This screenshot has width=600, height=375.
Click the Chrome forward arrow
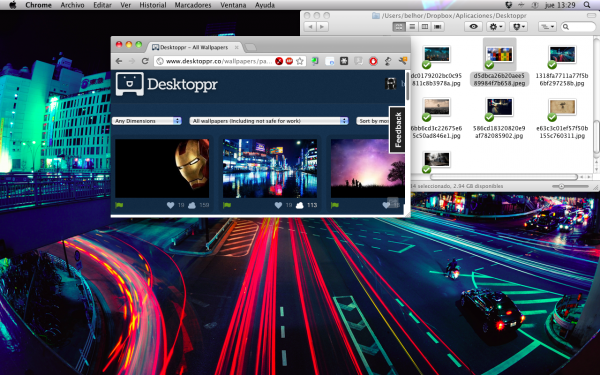132,61
